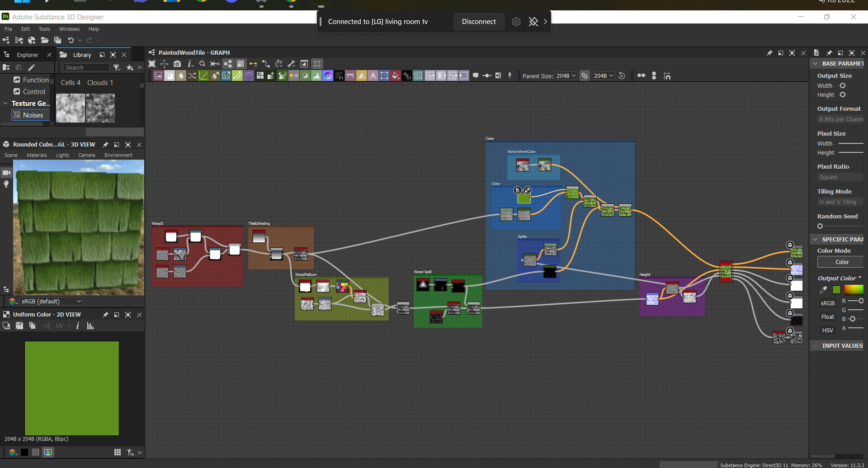Screen dimensions: 868x468
Task: Click the Color button under Color Mode
Action: 841,262
